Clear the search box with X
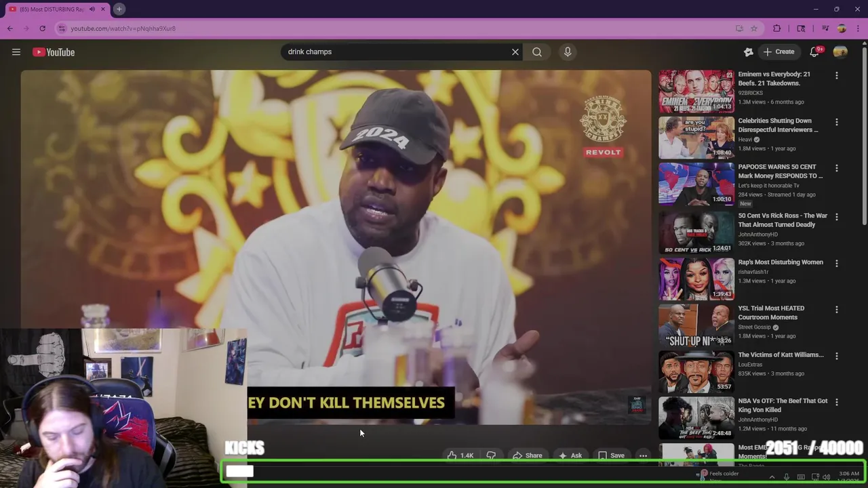This screenshot has height=488, width=868. (x=515, y=52)
